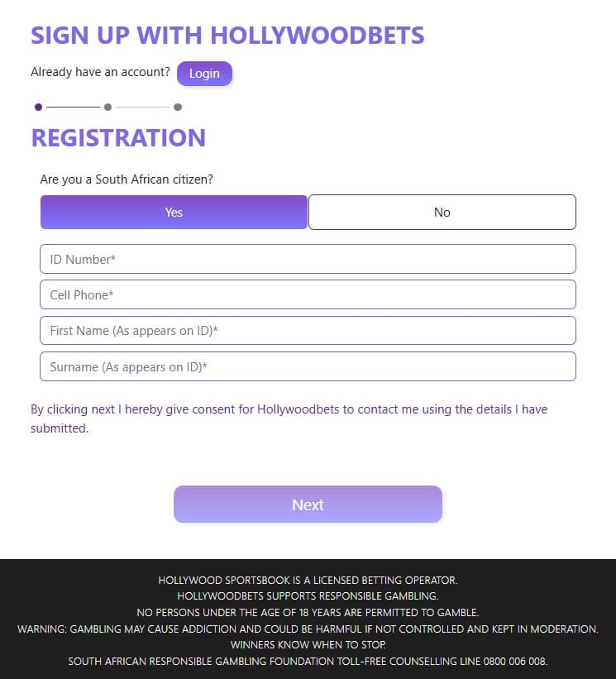
Task: Click the licensed betting operator notice
Action: click(308, 581)
